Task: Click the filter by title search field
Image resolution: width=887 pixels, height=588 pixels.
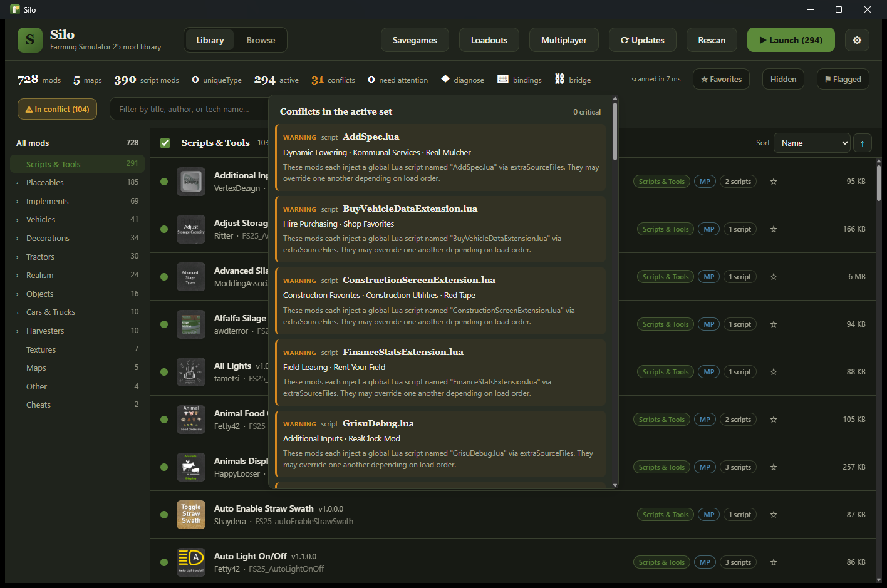Action: (x=189, y=109)
